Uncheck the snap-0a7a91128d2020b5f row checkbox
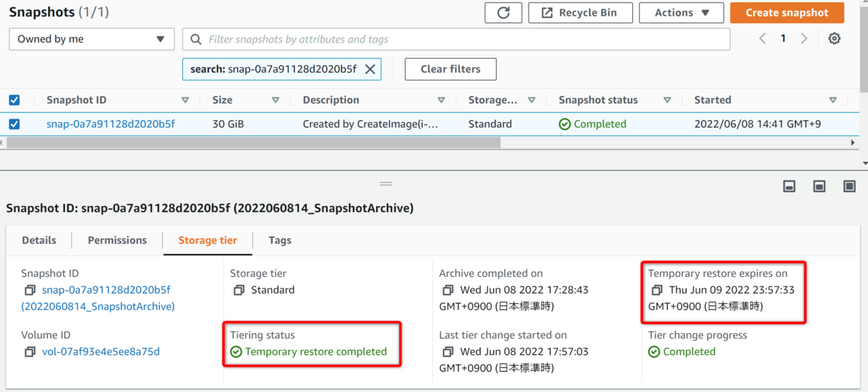The image size is (868, 392). (x=14, y=124)
